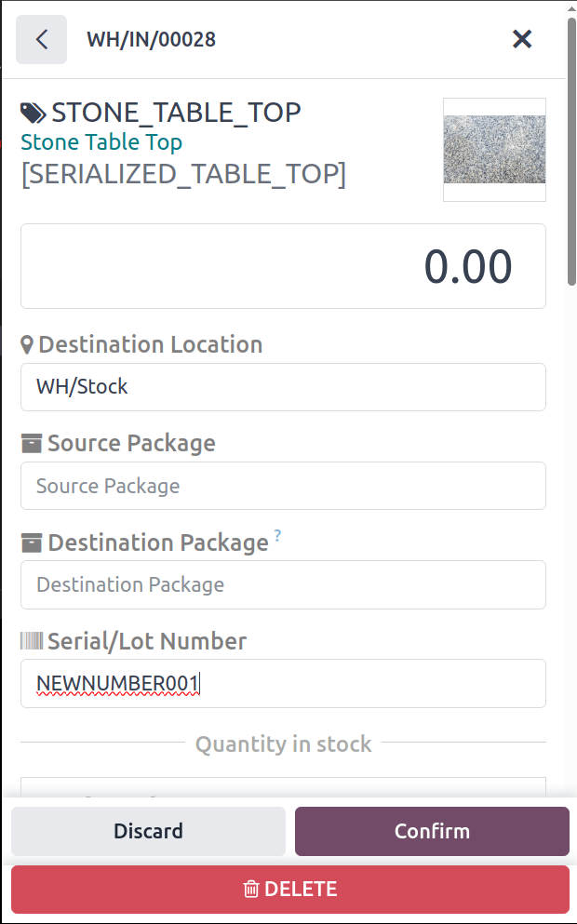Viewport: 577px width, 924px height.
Task: Click the vertical scrollbar thumb
Action: (571, 149)
